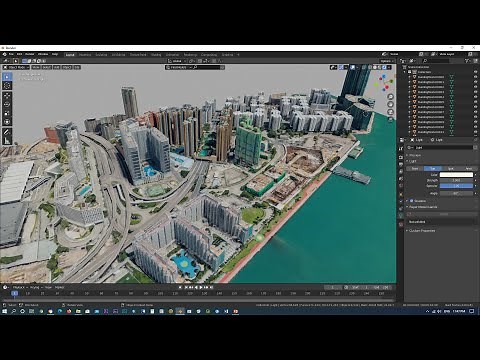This screenshot has height=360, width=480.
Task: Set light type to Spot
Action: click(451, 168)
